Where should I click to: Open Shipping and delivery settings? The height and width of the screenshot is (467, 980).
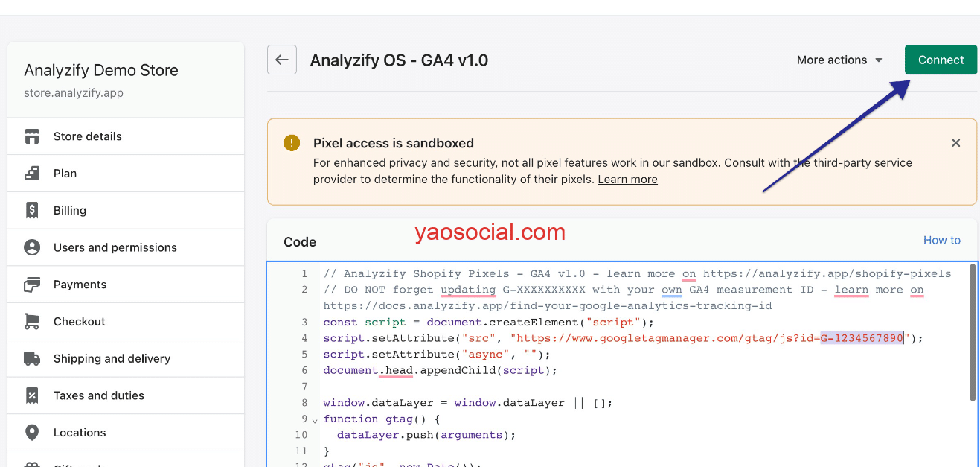[112, 358]
